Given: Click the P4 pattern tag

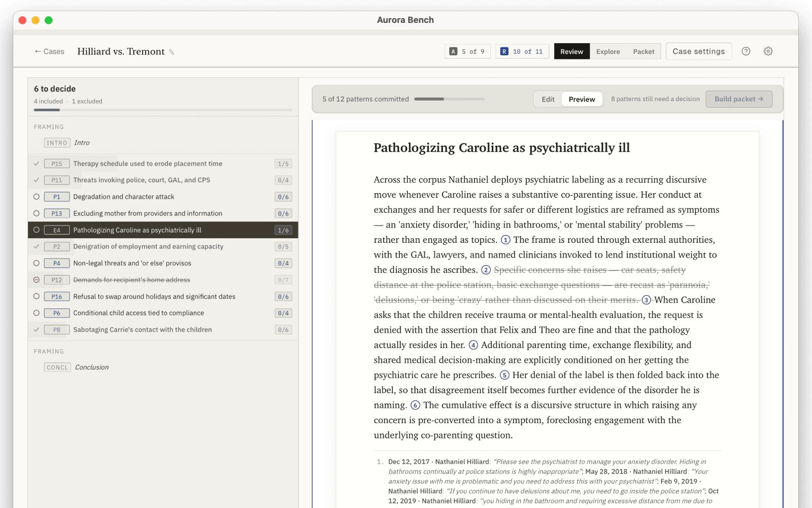Looking at the screenshot, I should coord(57,263).
